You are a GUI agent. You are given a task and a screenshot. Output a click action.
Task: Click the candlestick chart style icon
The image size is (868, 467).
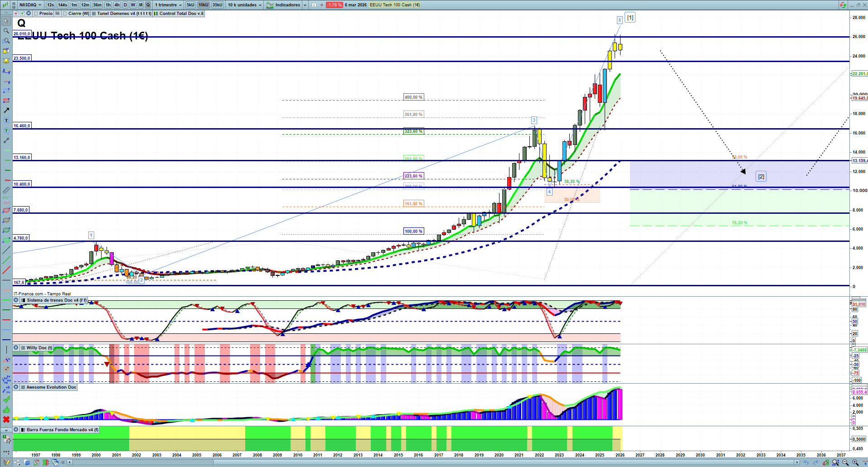[x=5, y=5]
